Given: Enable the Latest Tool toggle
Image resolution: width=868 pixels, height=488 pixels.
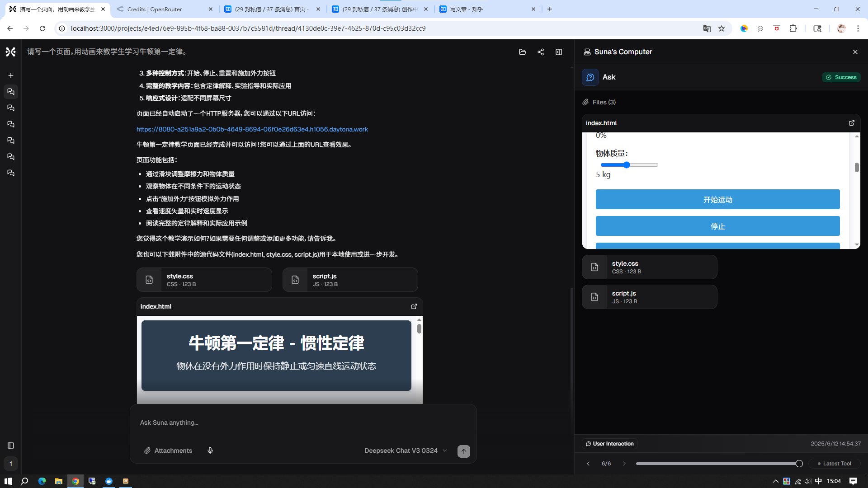Looking at the screenshot, I should tap(834, 463).
